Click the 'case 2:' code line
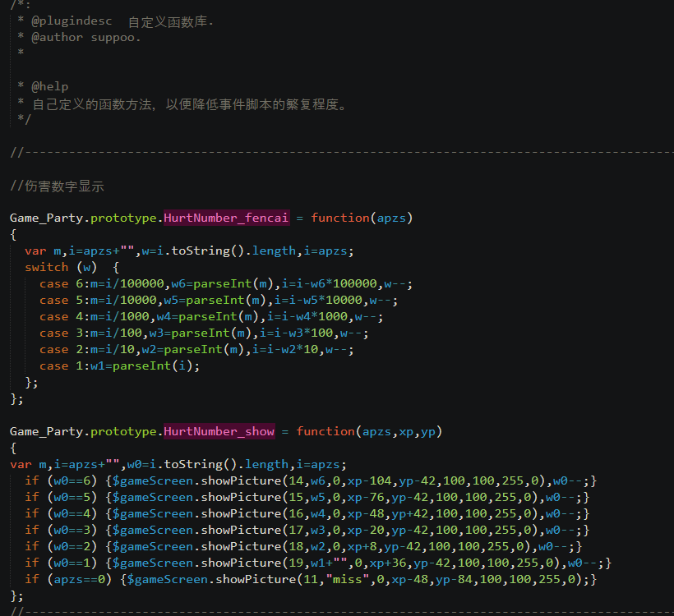Screen dimensions: 674x616 tap(197, 349)
